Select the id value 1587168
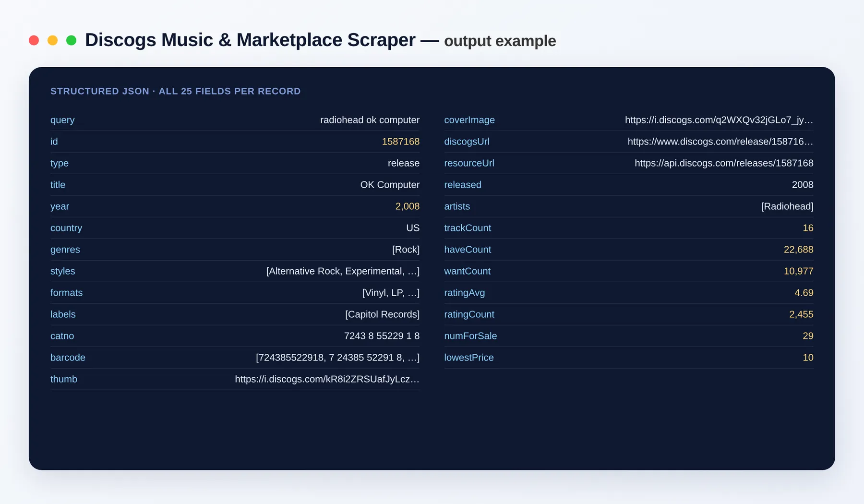Image resolution: width=864 pixels, height=504 pixels. tap(400, 142)
